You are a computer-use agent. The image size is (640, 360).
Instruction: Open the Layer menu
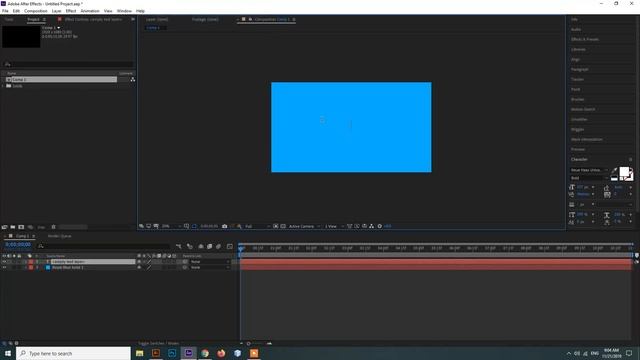pos(56,11)
